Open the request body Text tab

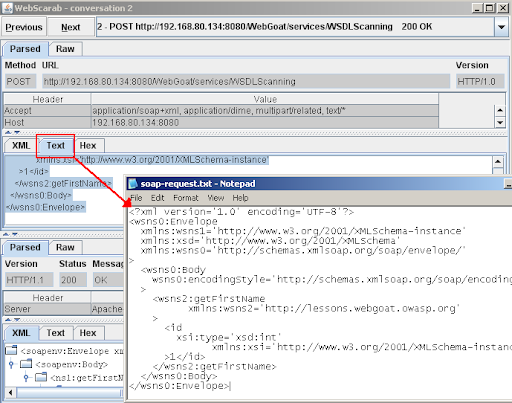click(56, 146)
